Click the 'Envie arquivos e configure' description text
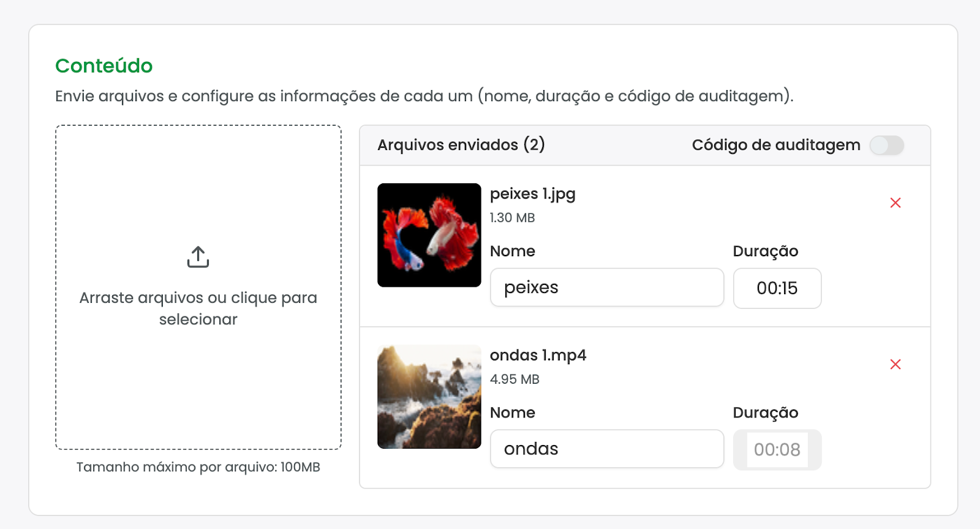The height and width of the screenshot is (529, 980). [424, 96]
